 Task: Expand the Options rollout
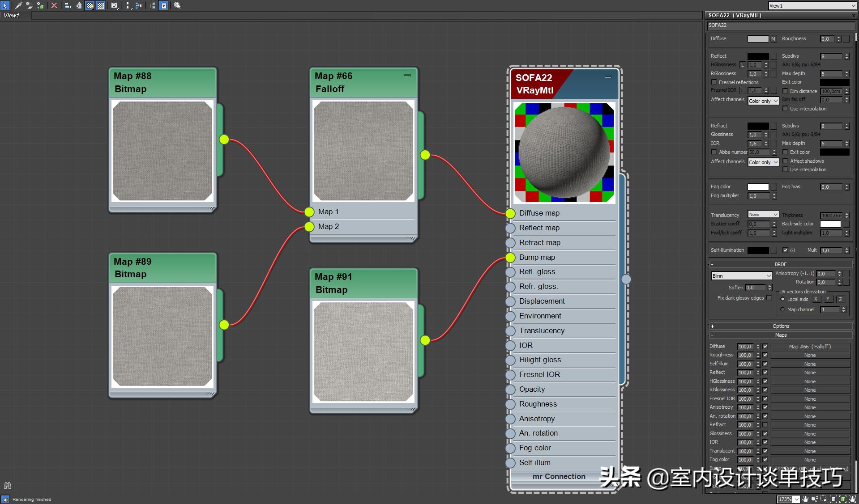coord(781,326)
